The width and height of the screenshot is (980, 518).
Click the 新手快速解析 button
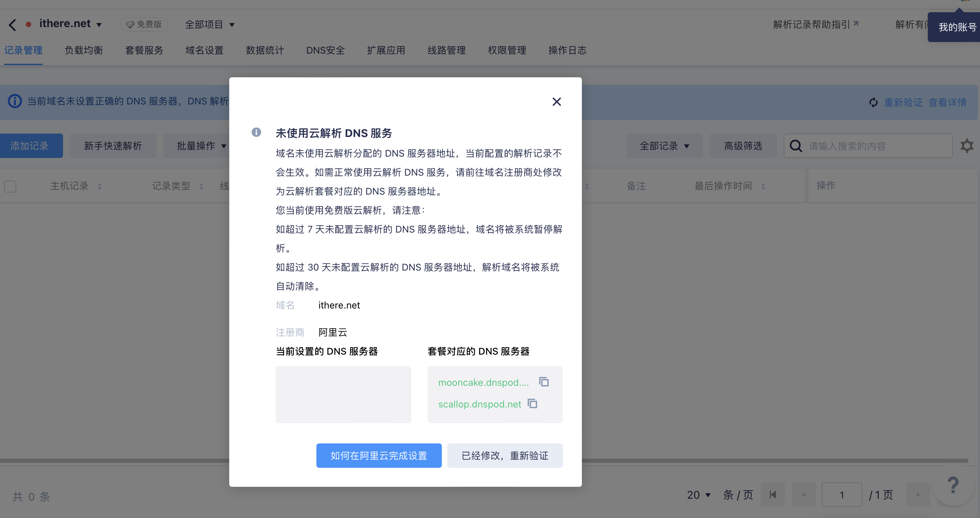(113, 146)
